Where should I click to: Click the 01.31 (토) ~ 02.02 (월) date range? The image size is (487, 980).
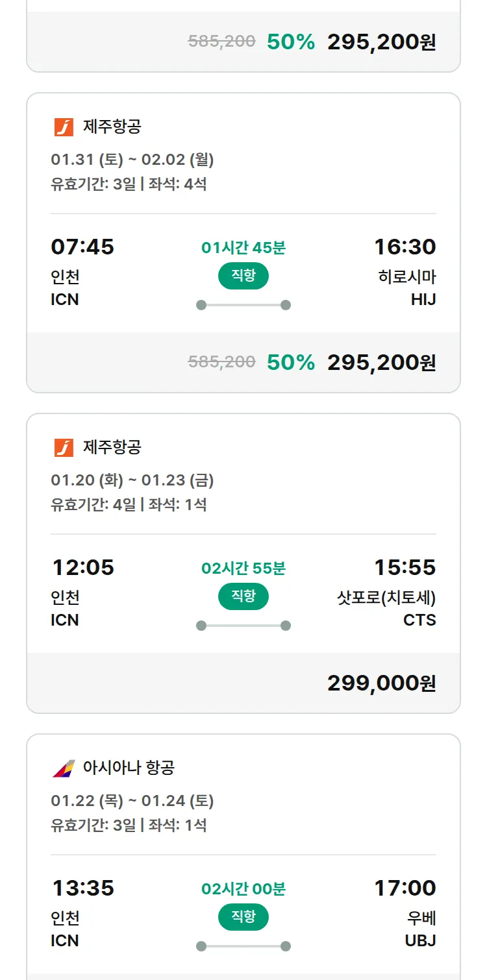pyautogui.click(x=132, y=160)
